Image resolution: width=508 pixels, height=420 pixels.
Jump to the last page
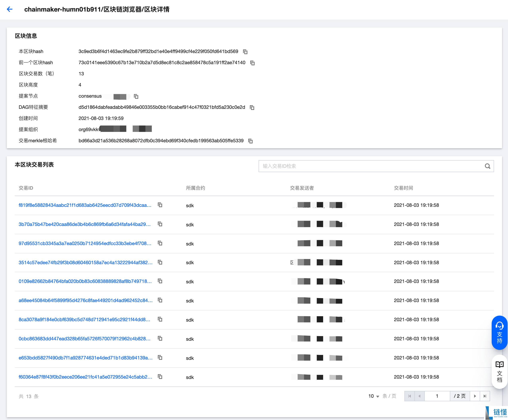[484, 396]
